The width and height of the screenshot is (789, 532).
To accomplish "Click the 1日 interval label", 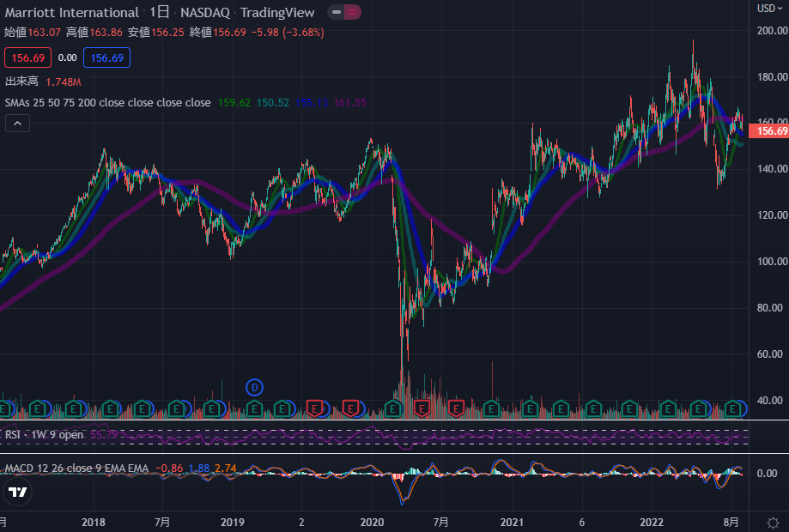I will pyautogui.click(x=159, y=12).
